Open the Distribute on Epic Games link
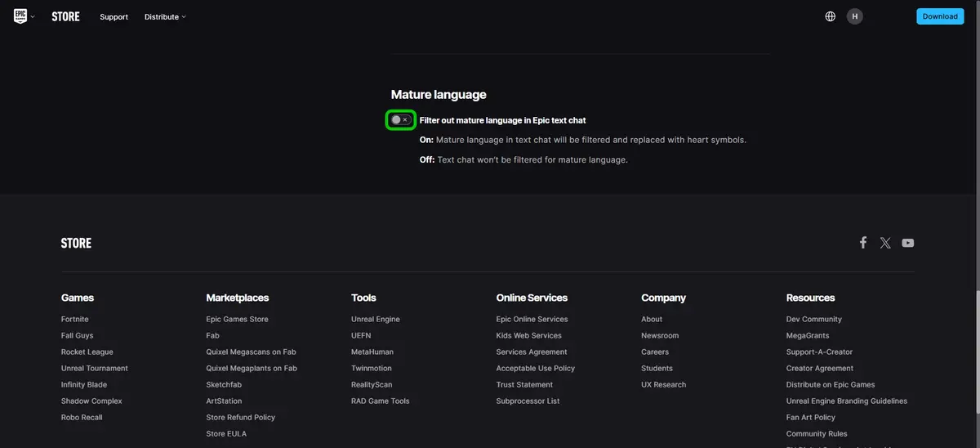 [x=831, y=384]
